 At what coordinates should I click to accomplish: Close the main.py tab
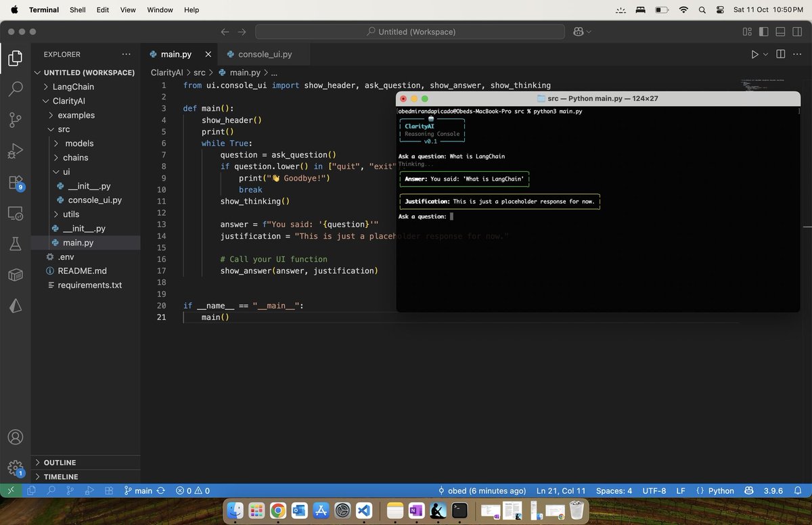point(208,54)
